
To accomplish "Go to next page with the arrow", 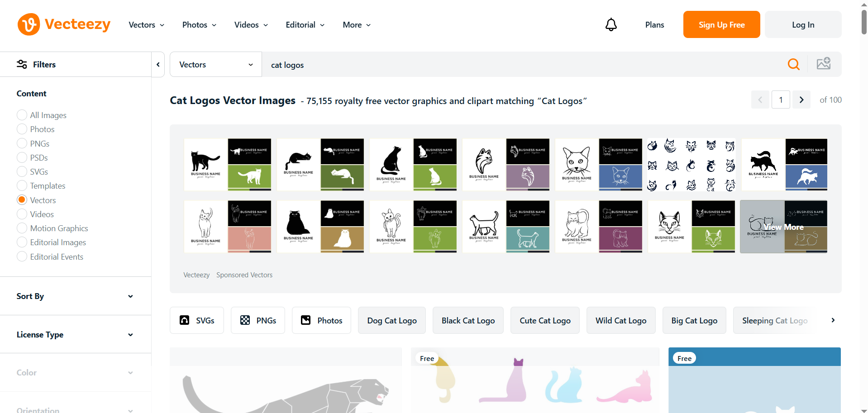I will [x=801, y=100].
